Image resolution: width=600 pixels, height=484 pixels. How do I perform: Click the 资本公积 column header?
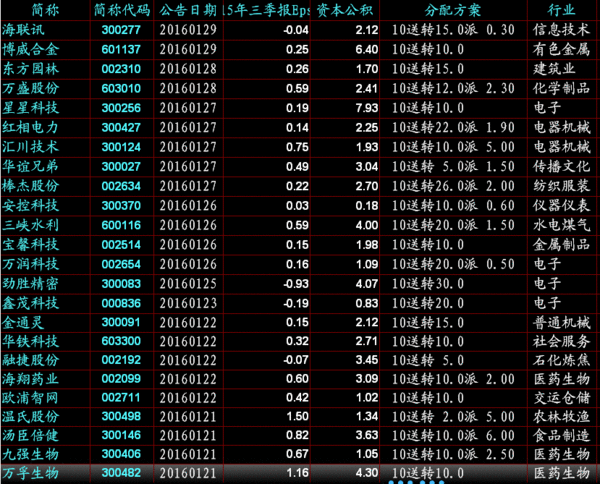(344, 10)
